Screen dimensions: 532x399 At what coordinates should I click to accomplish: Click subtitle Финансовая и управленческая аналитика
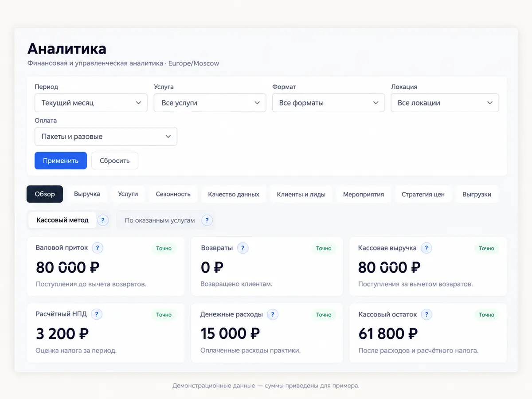point(95,63)
